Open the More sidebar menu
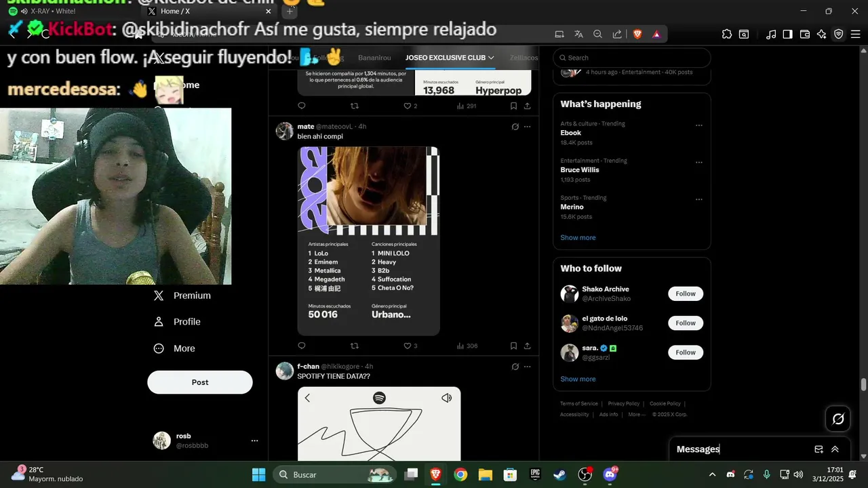868x488 pixels. point(175,348)
